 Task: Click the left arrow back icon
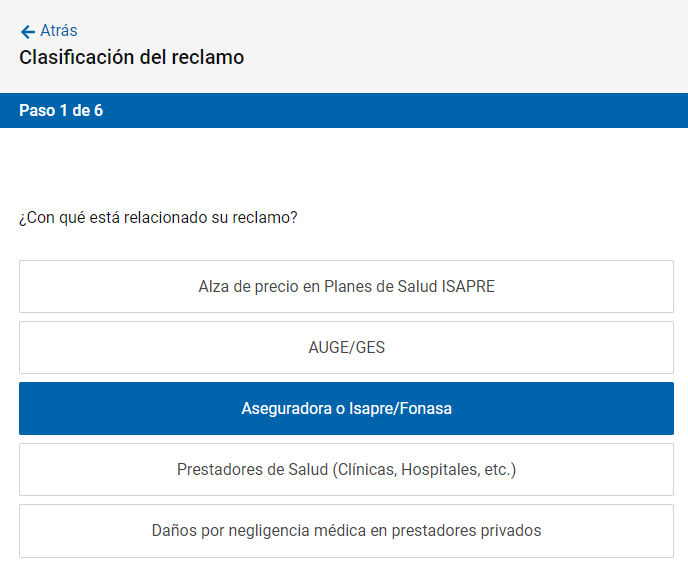27,32
